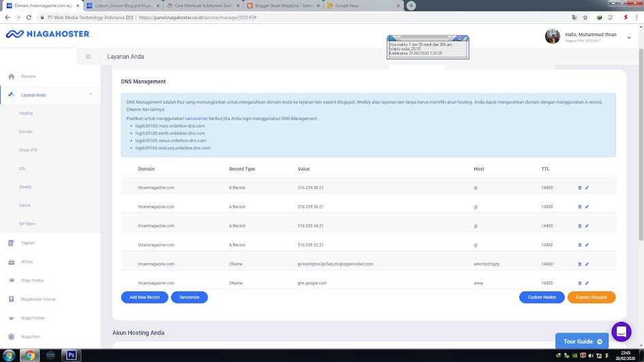Click the Niagahoster logo

48,34
